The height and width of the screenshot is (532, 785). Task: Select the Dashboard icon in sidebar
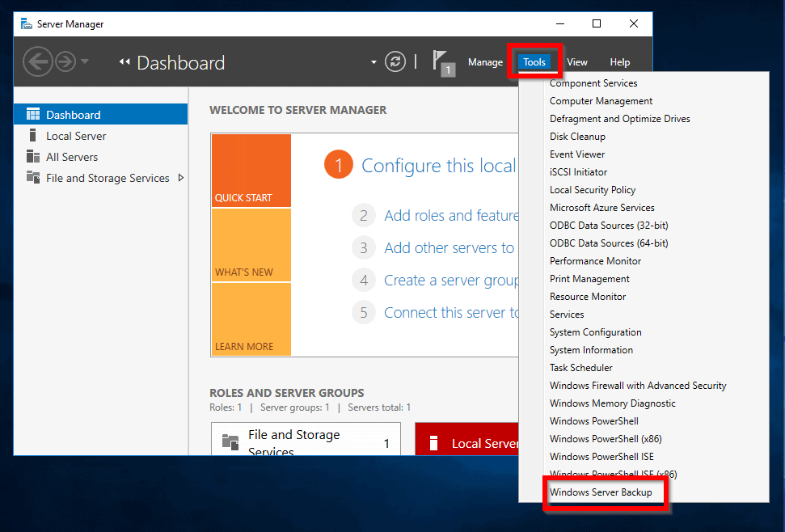pyautogui.click(x=33, y=115)
